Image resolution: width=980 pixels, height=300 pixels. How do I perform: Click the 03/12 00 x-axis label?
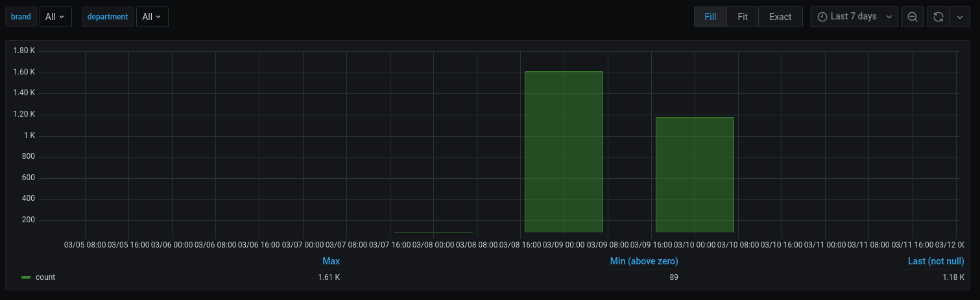(x=950, y=245)
